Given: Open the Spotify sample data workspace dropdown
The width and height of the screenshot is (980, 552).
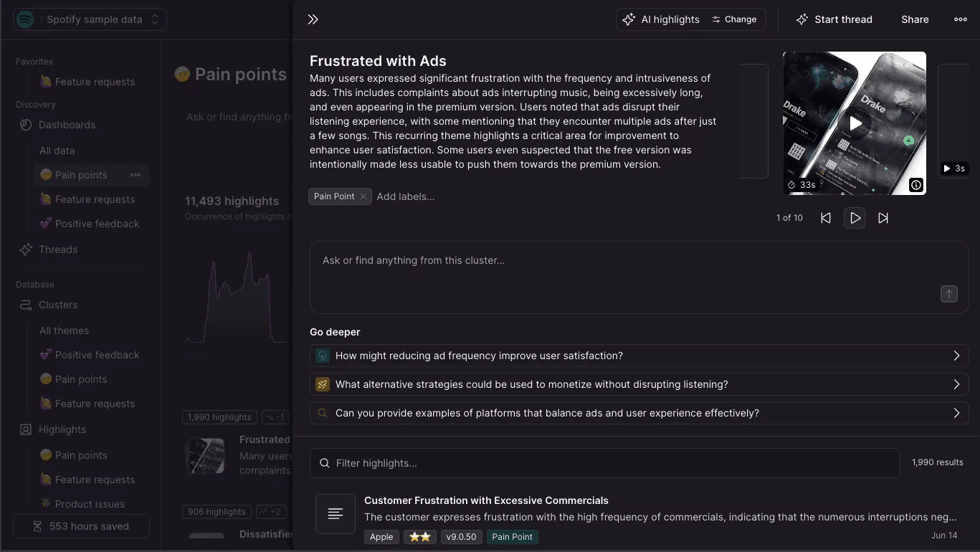Looking at the screenshot, I should (x=90, y=19).
